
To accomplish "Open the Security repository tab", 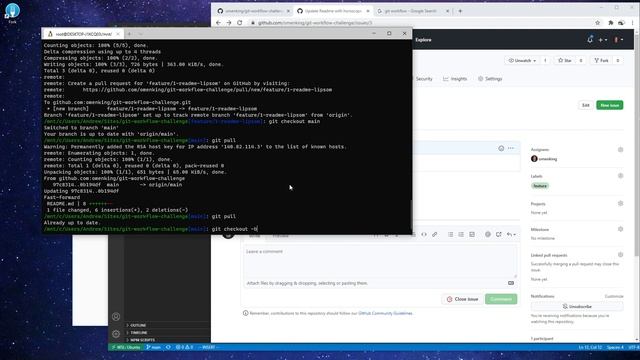I will 424,79.
